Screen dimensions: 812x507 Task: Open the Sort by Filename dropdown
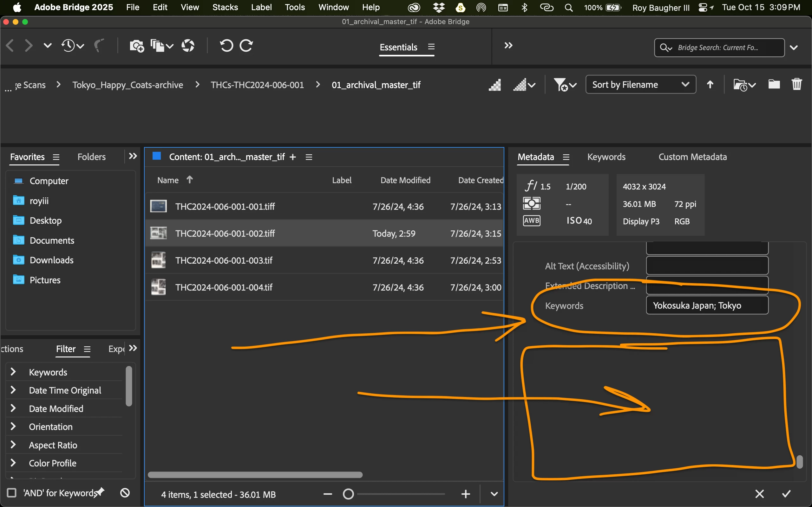(640, 85)
